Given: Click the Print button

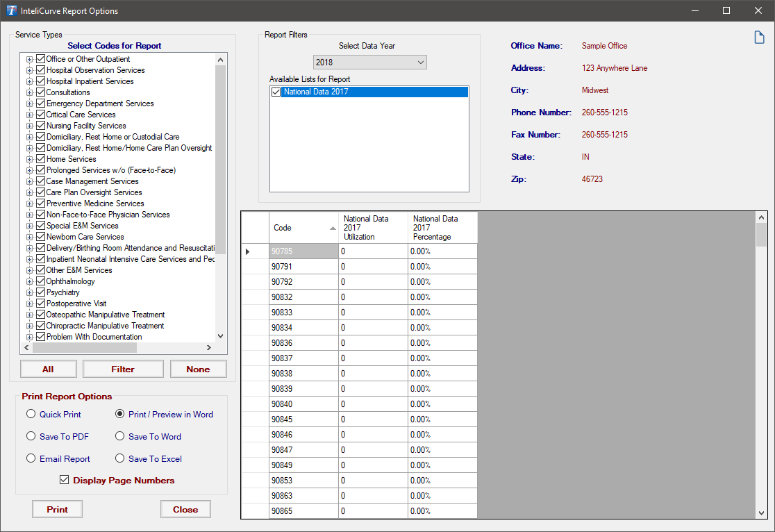Looking at the screenshot, I should tap(58, 509).
